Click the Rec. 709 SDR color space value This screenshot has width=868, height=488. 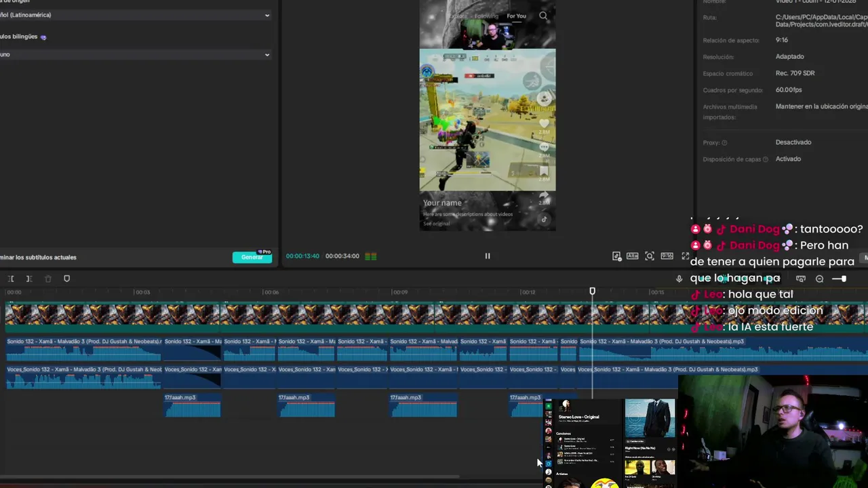[795, 73]
